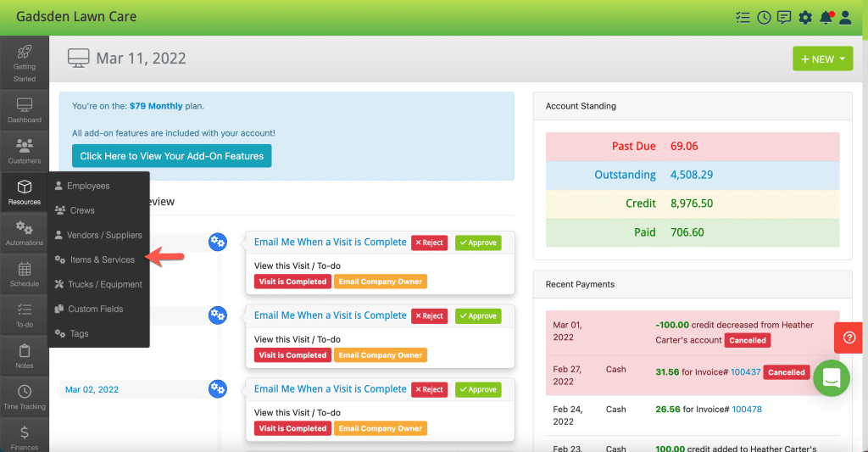Screen dimensions: 868x452
Task: Click the first automation gear timeline icon
Action: 218,242
